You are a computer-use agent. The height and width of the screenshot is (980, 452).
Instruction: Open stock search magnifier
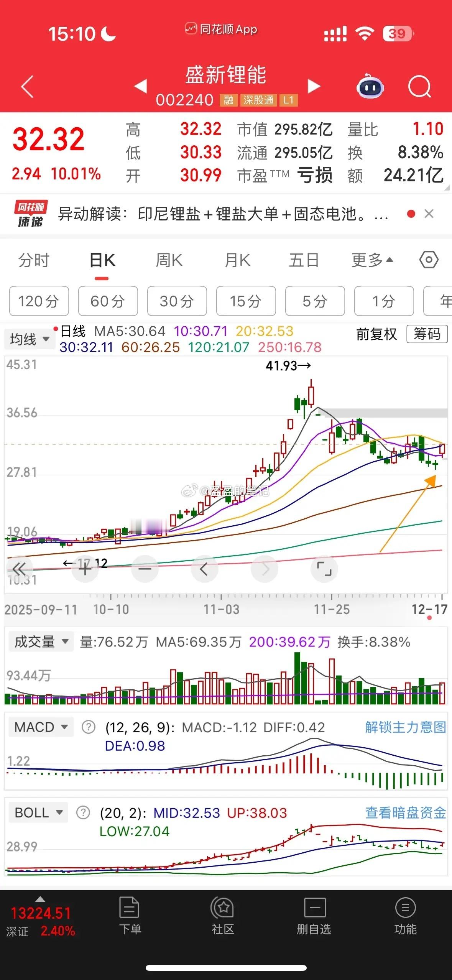pos(419,87)
